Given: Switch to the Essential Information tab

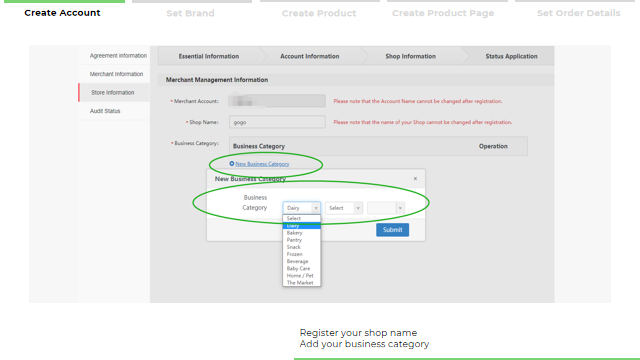Looking at the screenshot, I should point(209,56).
